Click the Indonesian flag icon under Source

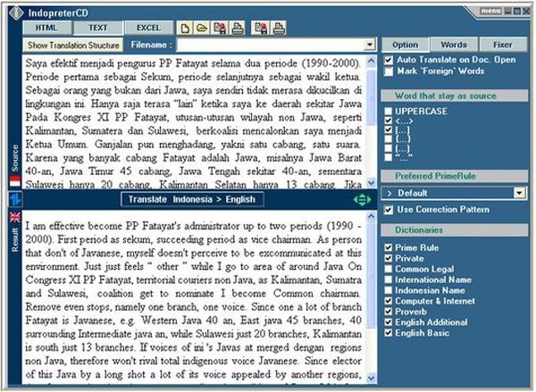pos(14,181)
